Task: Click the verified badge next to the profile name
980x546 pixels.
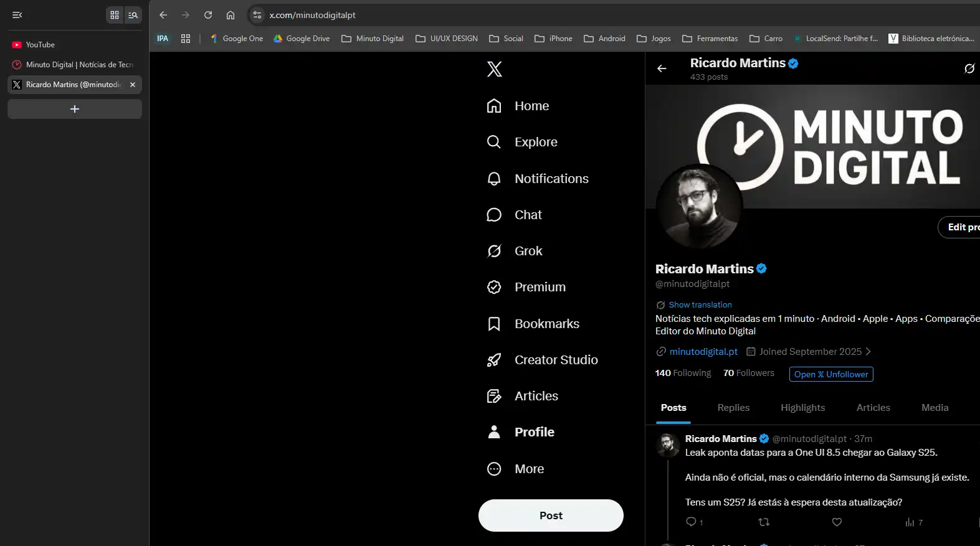Action: (761, 269)
